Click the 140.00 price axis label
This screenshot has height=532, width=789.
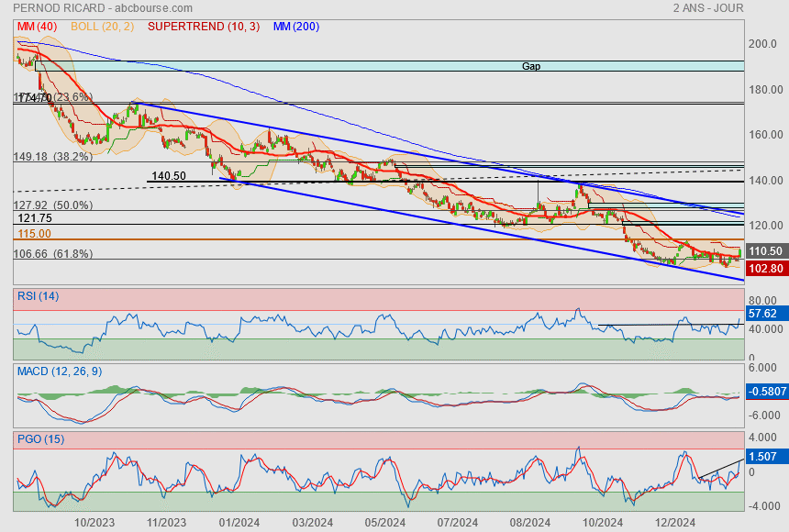pos(766,180)
